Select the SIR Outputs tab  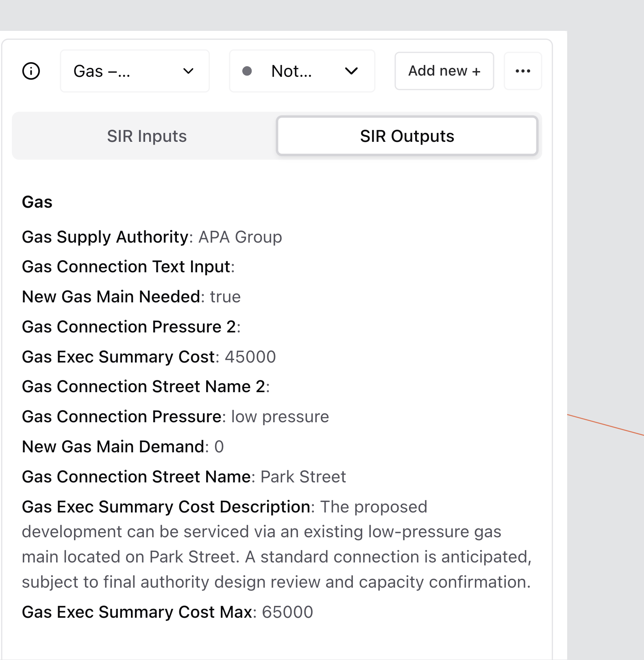[407, 136]
